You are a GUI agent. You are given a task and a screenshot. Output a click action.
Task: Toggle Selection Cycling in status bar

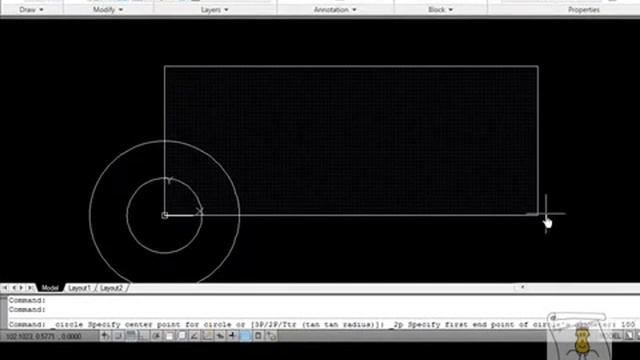click(271, 336)
